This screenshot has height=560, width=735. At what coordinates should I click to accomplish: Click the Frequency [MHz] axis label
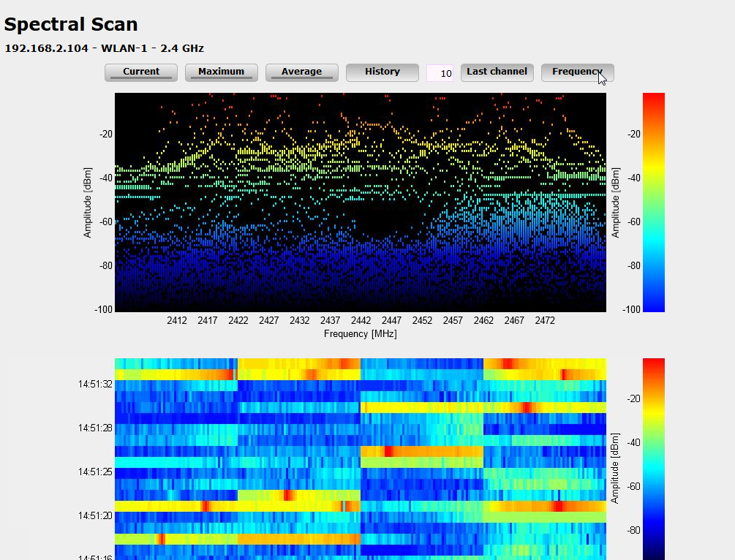[360, 333]
